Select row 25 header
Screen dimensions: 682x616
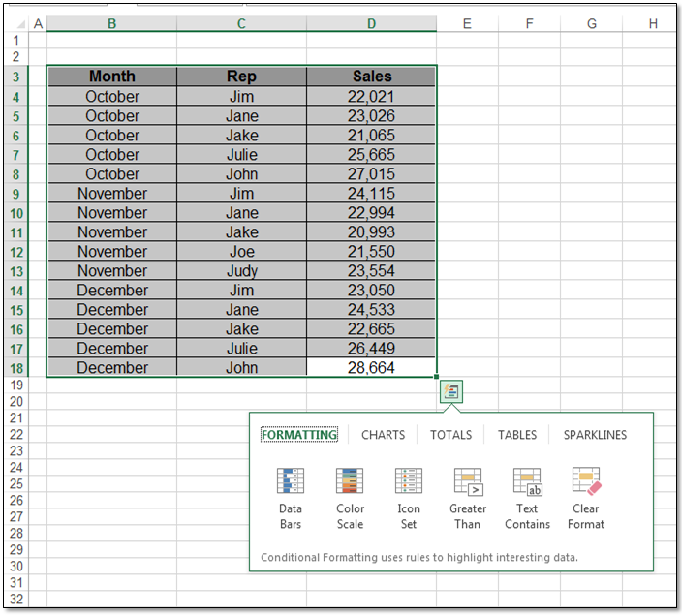(x=16, y=484)
